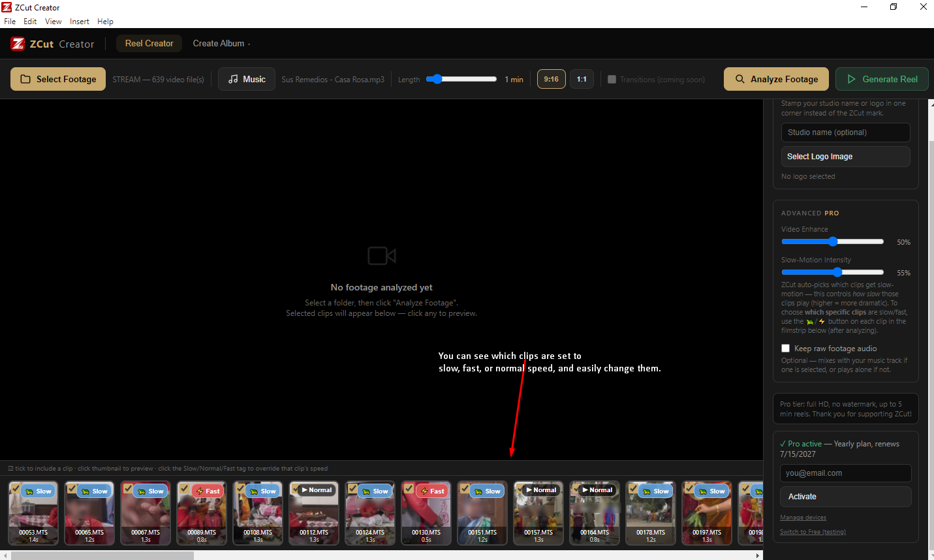
Task: Click Analyze Footage
Action: tap(777, 79)
